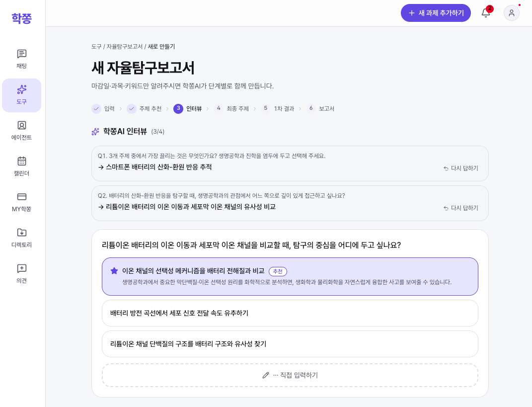Select the 도구 sparkle icon in sidebar
This screenshot has width=532, height=407.
tap(22, 89)
